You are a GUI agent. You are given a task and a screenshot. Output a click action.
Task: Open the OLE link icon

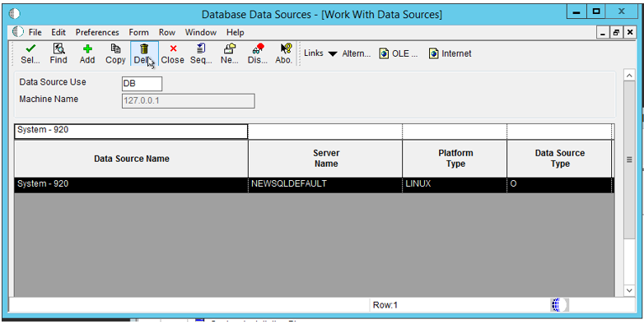[x=384, y=53]
